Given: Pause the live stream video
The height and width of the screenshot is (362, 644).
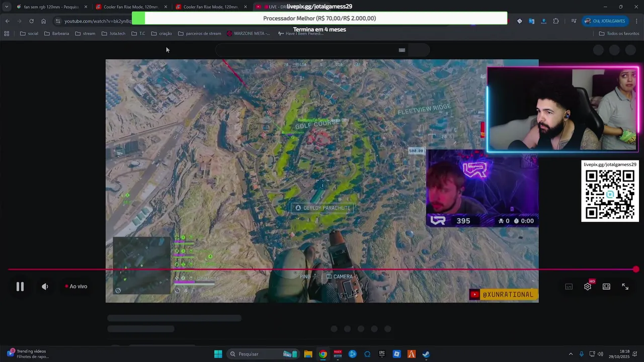Looking at the screenshot, I should point(20,287).
